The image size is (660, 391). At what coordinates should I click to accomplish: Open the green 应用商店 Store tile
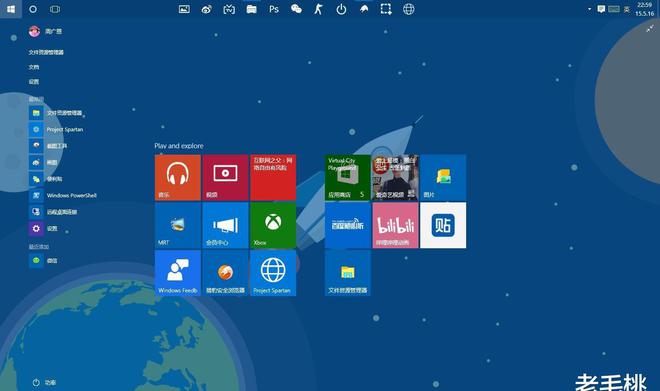pyautogui.click(x=348, y=177)
